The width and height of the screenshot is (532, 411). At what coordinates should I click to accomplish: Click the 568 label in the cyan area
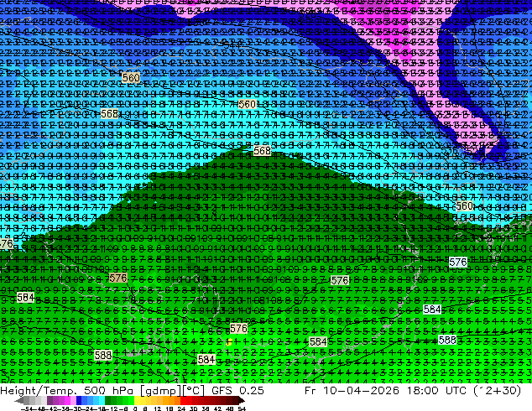110,113
